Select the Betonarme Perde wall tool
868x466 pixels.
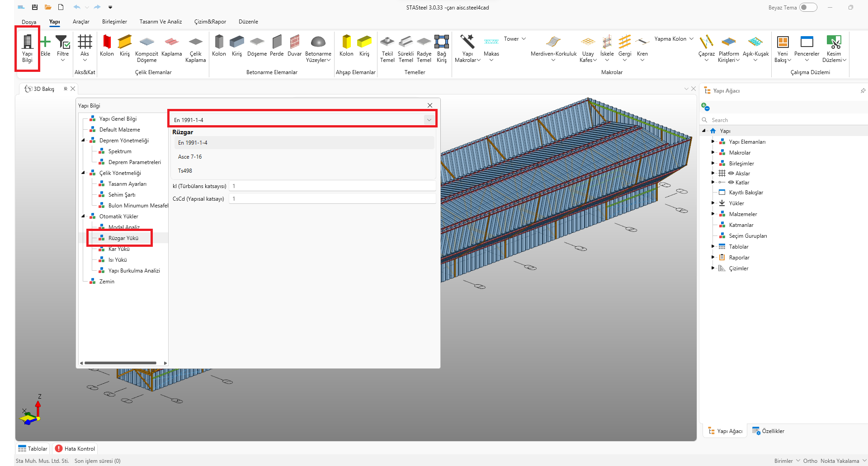(x=277, y=45)
